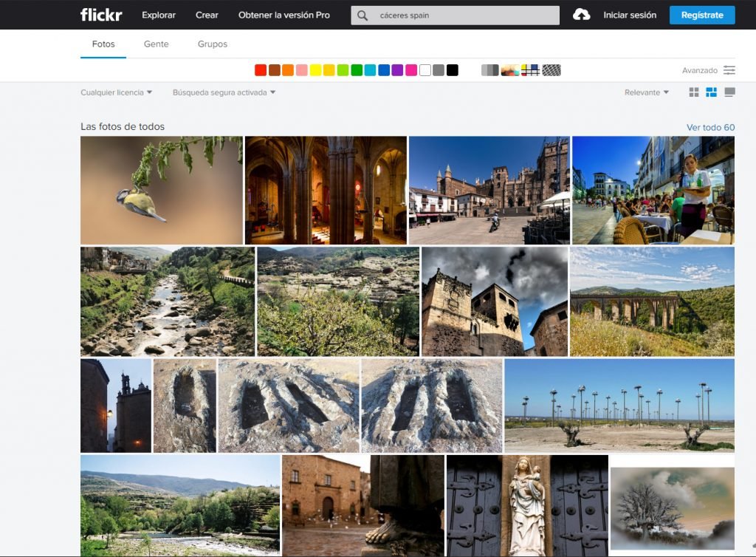Apply the minimalist Mondrian style filter
This screenshot has width=756, height=557.
pos(530,70)
